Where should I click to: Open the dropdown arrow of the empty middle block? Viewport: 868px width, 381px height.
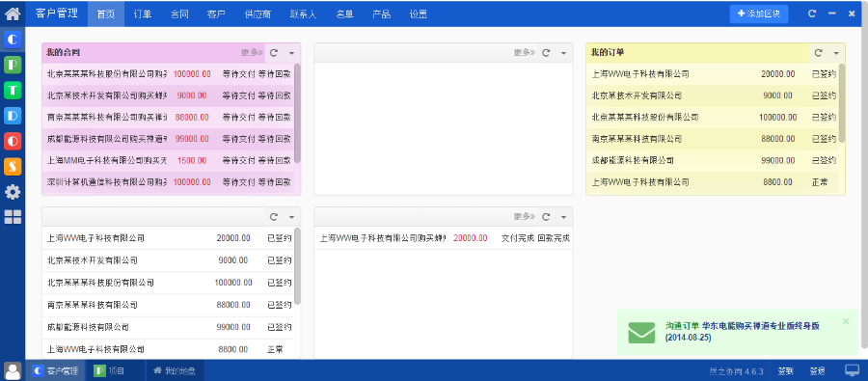563,53
